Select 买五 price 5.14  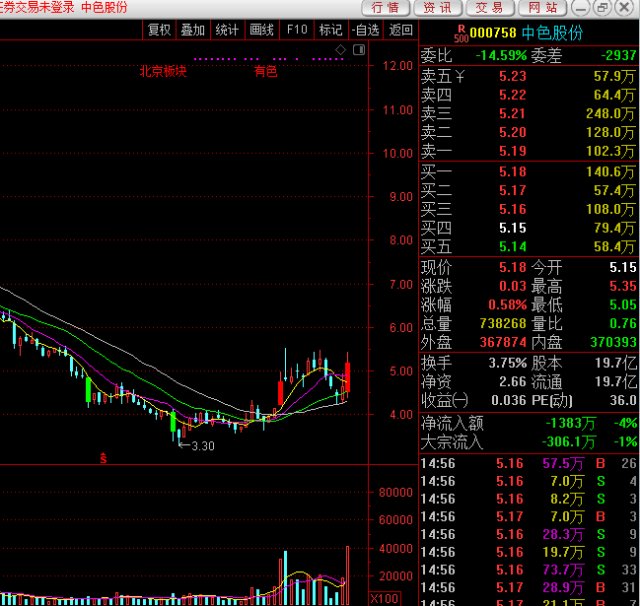coord(513,246)
